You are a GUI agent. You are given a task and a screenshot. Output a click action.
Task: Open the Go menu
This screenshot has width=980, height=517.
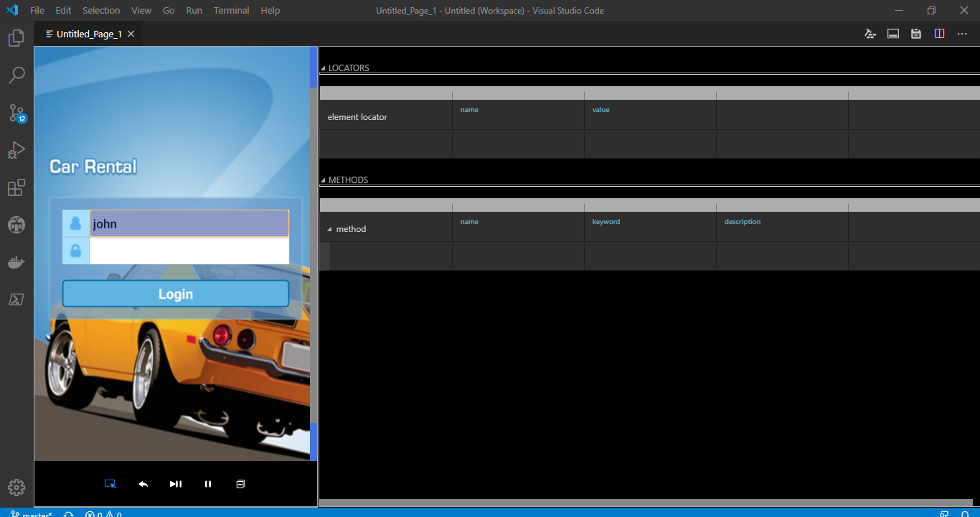click(x=169, y=11)
